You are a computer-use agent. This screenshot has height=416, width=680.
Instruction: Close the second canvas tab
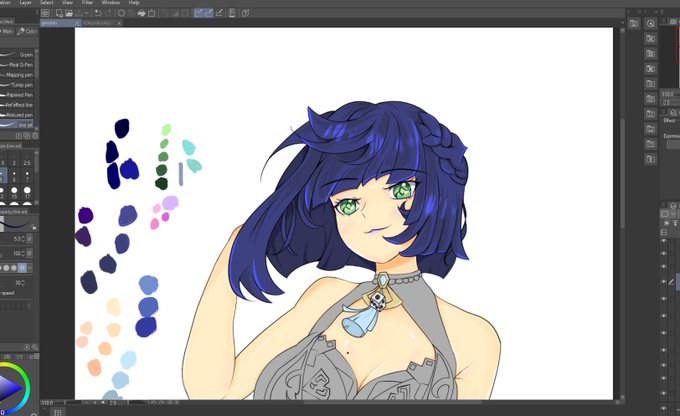pos(119,23)
